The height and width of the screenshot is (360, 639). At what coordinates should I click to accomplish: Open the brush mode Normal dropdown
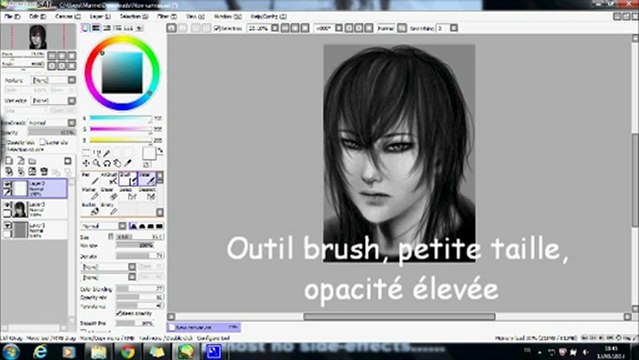click(104, 226)
